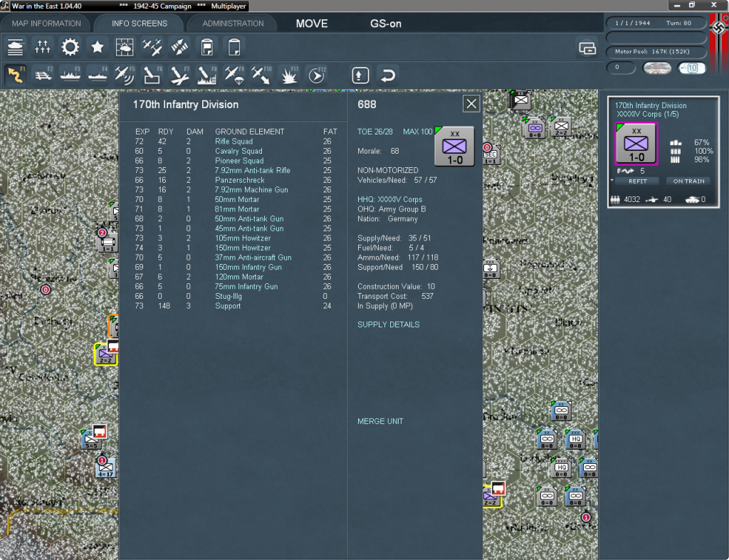Click the 170th Infantry Division name in sidebar

(651, 105)
